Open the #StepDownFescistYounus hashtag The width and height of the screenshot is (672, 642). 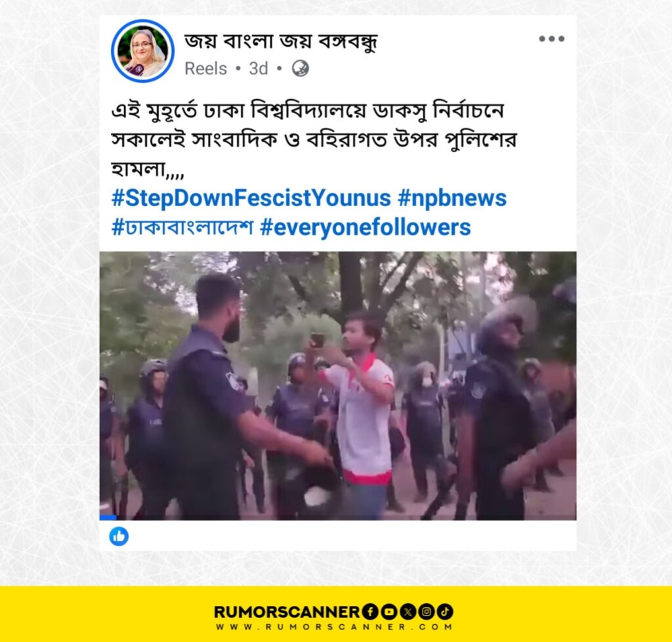click(251, 198)
